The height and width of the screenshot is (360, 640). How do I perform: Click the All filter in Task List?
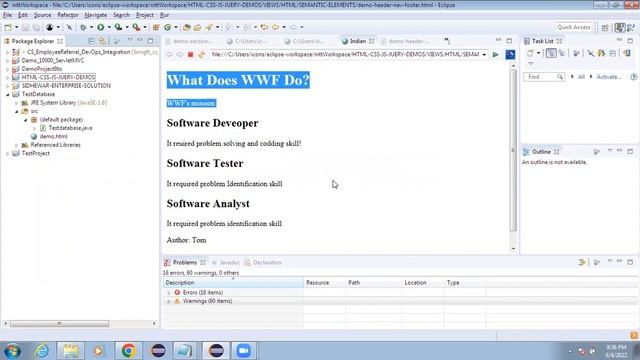coord(581,77)
